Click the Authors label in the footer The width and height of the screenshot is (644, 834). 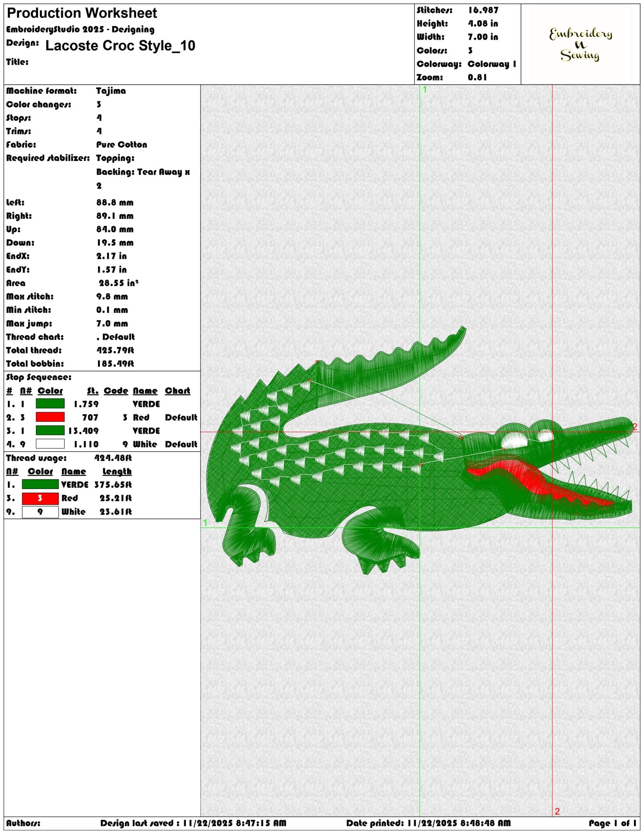(x=23, y=823)
